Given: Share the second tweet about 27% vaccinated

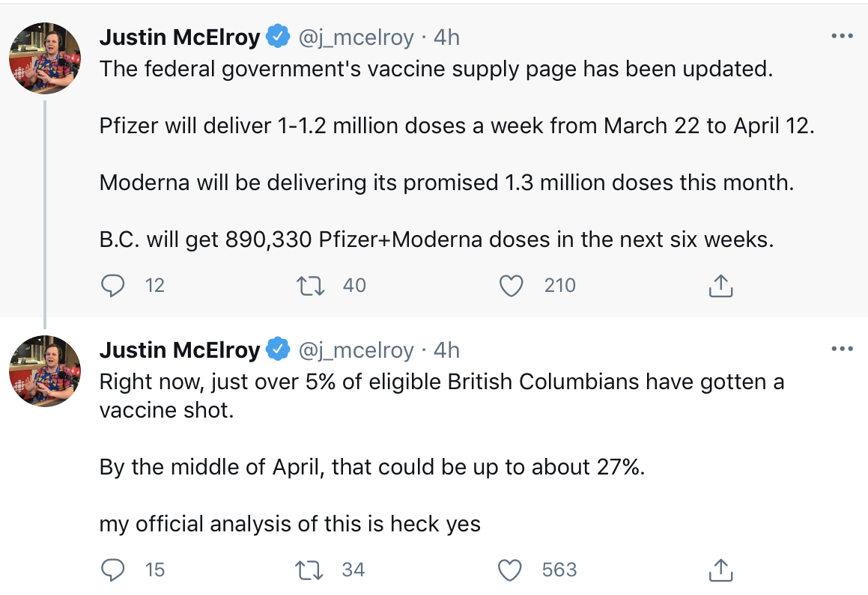Looking at the screenshot, I should click(x=720, y=570).
